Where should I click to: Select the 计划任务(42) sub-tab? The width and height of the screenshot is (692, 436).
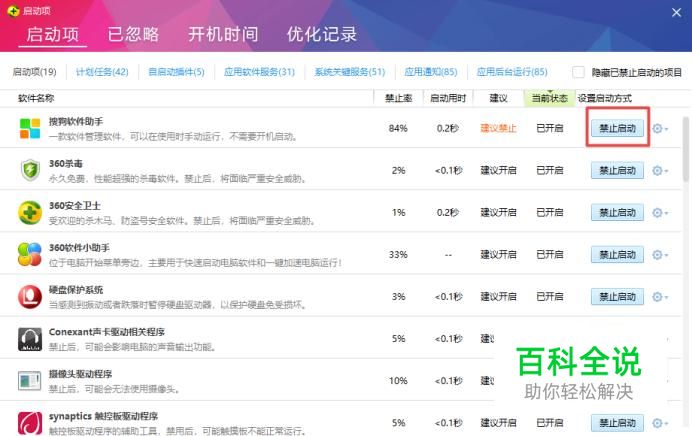[102, 72]
